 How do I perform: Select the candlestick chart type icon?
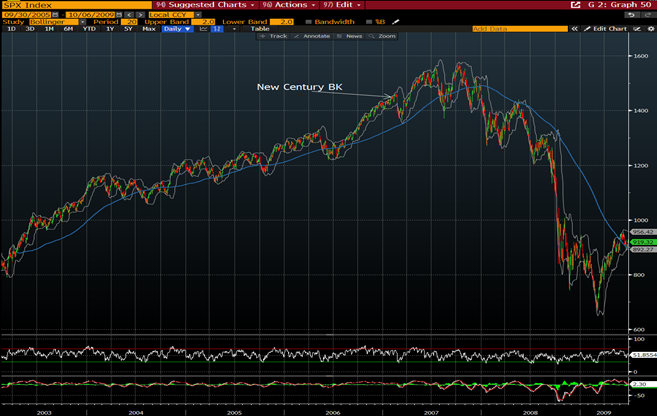(218, 29)
